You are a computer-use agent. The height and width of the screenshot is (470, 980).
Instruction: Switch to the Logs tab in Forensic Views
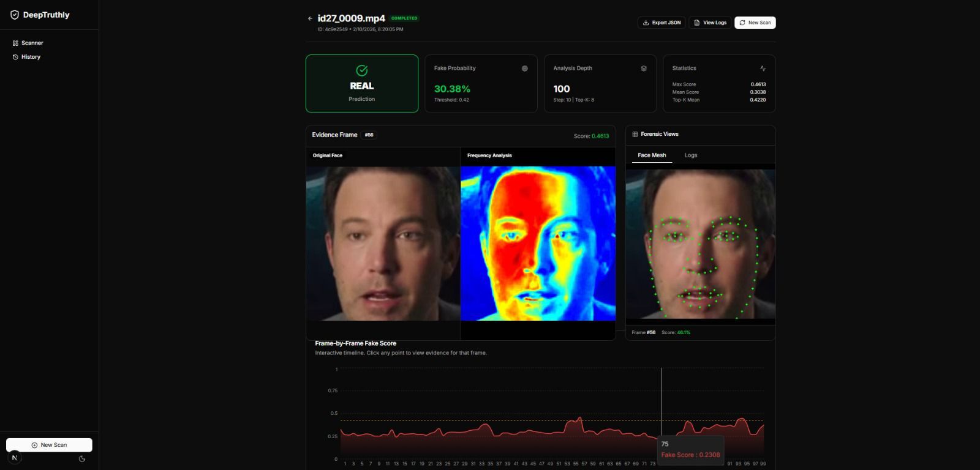(x=691, y=155)
